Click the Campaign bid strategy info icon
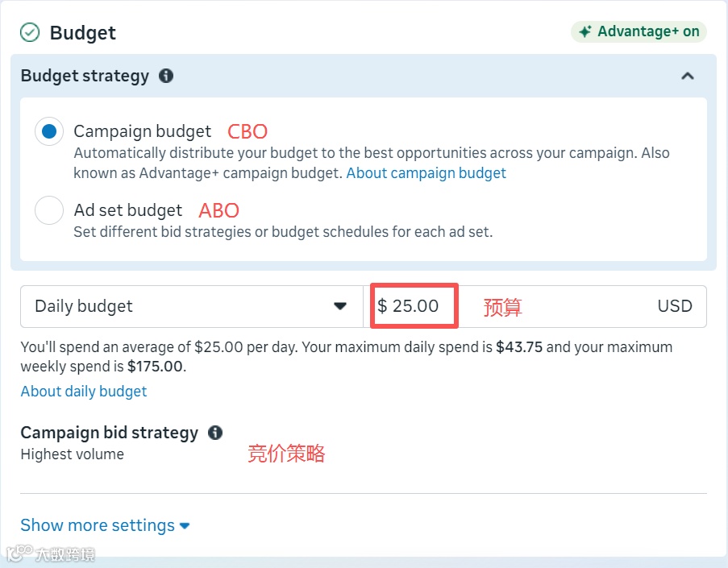The width and height of the screenshot is (728, 568). 215,433
